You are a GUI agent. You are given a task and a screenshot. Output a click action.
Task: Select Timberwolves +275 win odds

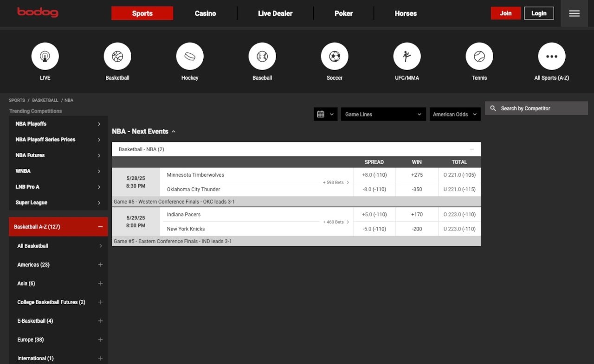pyautogui.click(x=417, y=175)
